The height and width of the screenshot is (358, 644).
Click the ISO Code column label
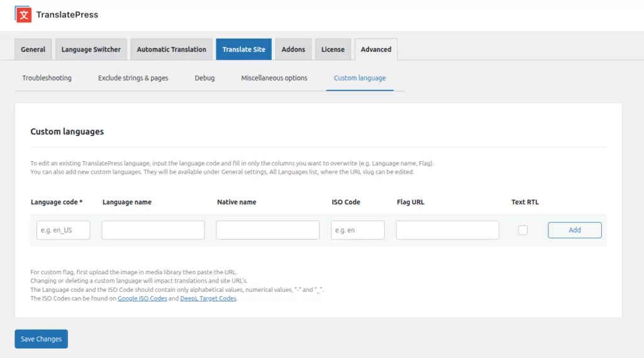pyautogui.click(x=346, y=202)
